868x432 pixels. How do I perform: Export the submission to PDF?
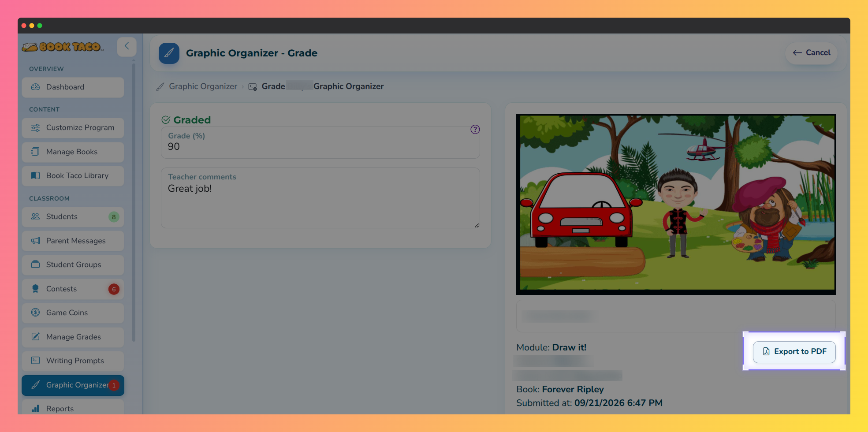[x=794, y=352]
